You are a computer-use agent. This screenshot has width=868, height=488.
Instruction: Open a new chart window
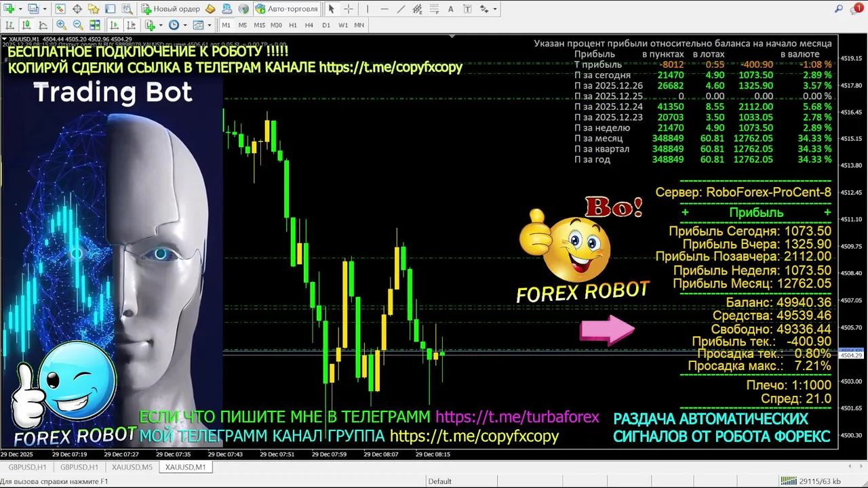coord(9,9)
